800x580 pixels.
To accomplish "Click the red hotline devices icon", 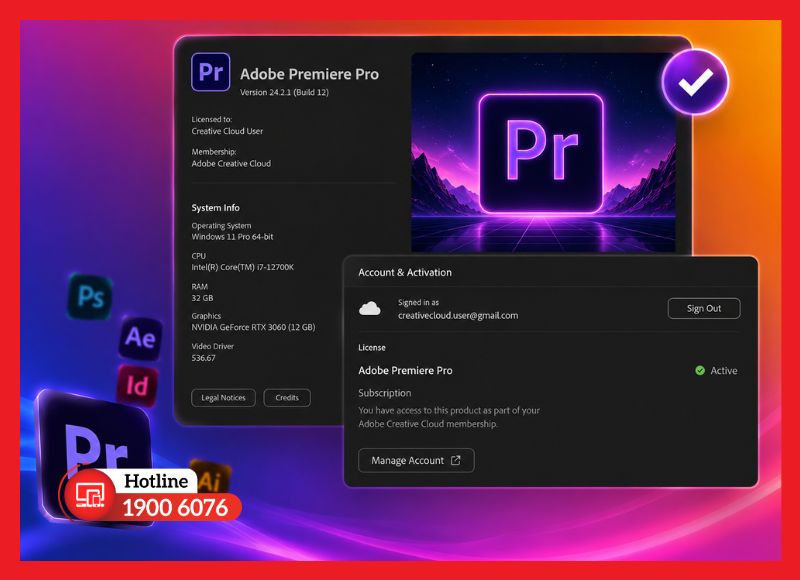I will [90, 494].
